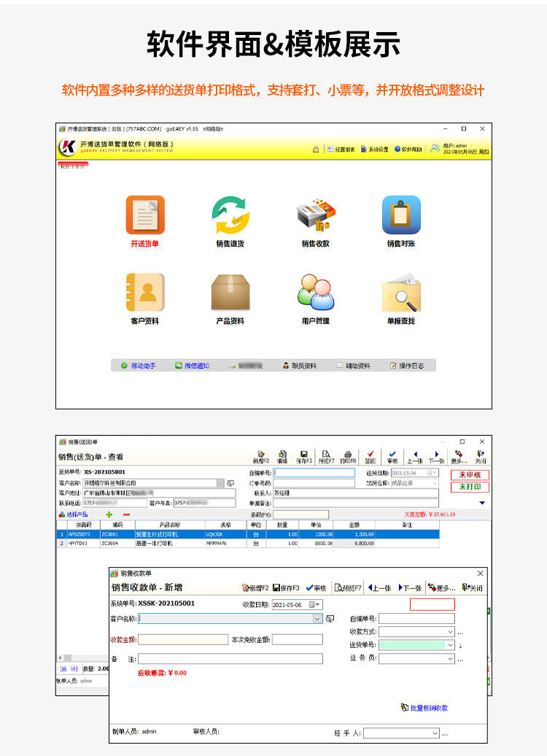
Task: Open 销售对账 reconciliation clipboard icon
Action: pos(401,215)
